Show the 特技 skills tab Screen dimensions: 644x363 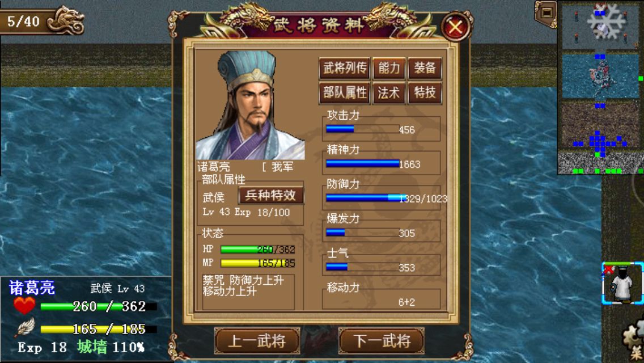click(x=424, y=93)
